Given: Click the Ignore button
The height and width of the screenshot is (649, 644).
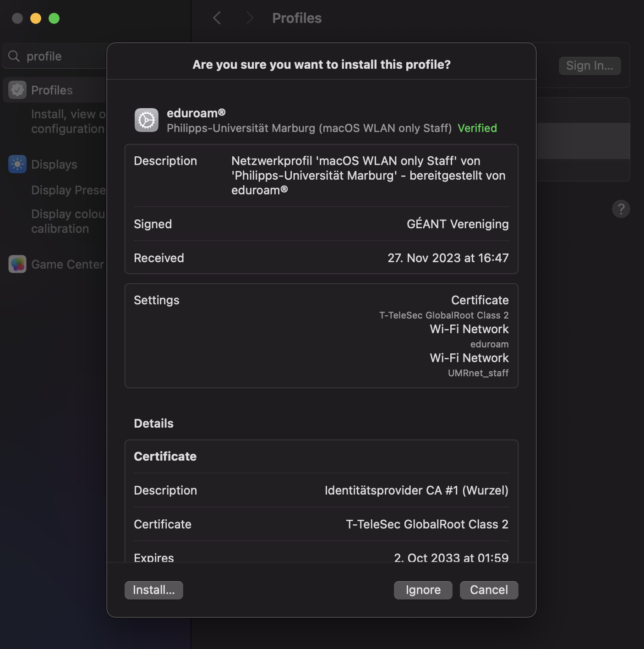Looking at the screenshot, I should pos(423,590).
